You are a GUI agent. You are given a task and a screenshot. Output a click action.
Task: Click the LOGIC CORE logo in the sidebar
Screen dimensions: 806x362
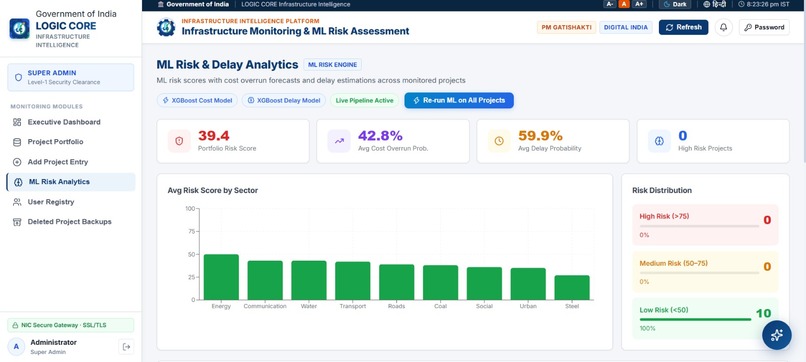pos(20,29)
